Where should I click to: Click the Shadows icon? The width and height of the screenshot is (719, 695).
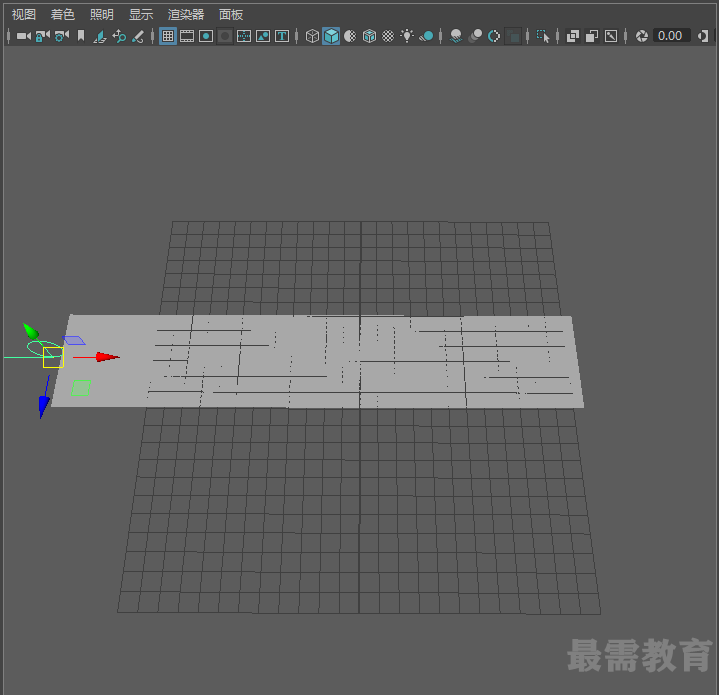[x=426, y=36]
